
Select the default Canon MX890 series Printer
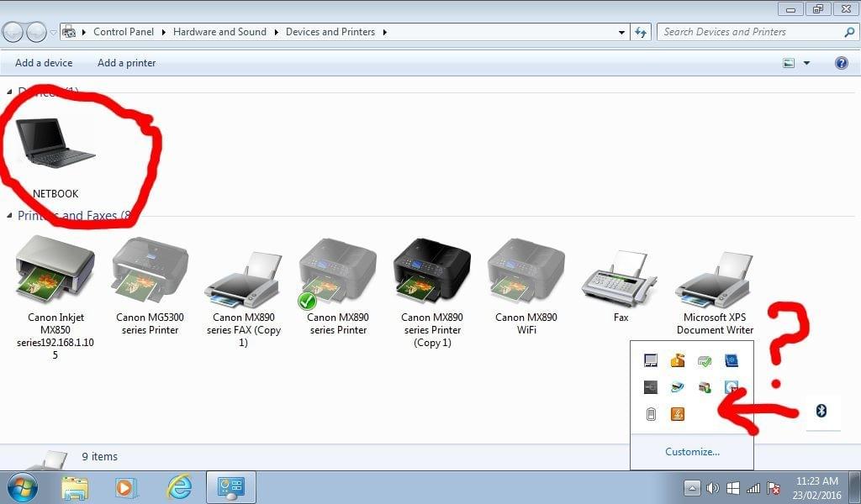[338, 272]
